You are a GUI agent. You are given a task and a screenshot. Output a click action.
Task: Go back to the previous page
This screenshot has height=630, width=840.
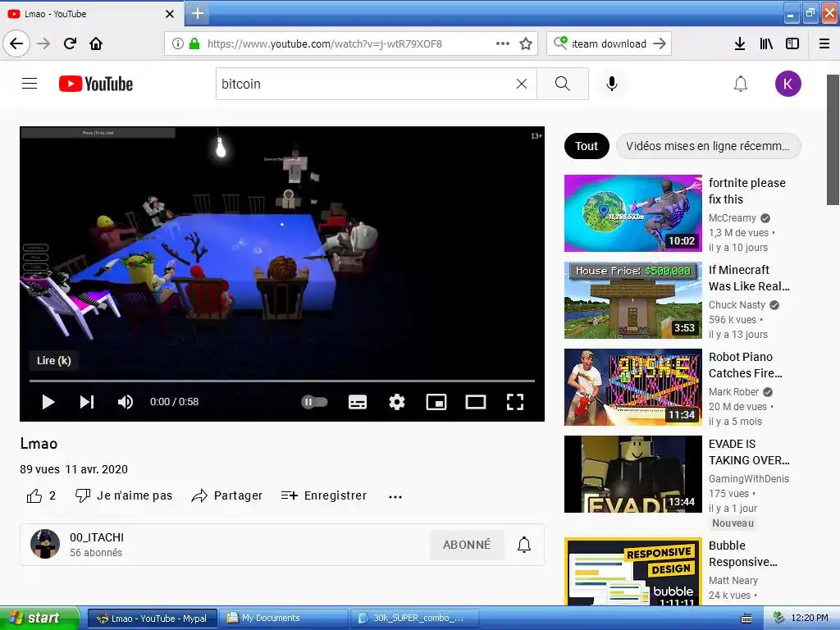pos(16,43)
